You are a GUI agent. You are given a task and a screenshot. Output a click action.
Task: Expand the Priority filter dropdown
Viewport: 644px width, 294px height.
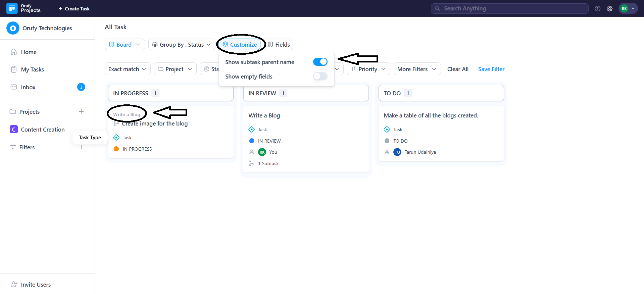368,69
